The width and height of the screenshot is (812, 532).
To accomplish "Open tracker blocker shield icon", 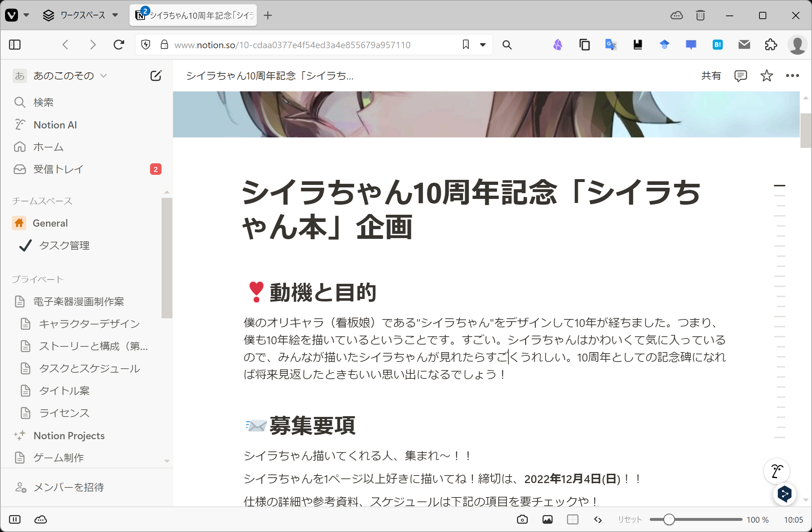I will 146,45.
